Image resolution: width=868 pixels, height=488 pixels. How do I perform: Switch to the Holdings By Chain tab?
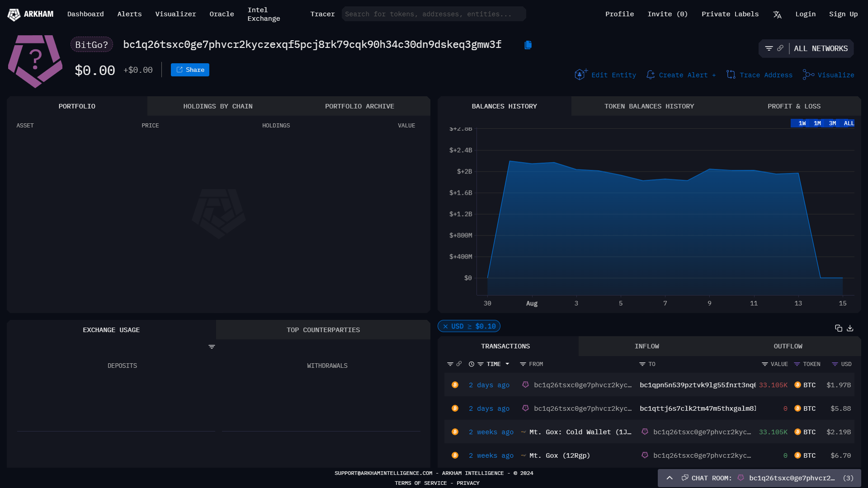tap(218, 106)
